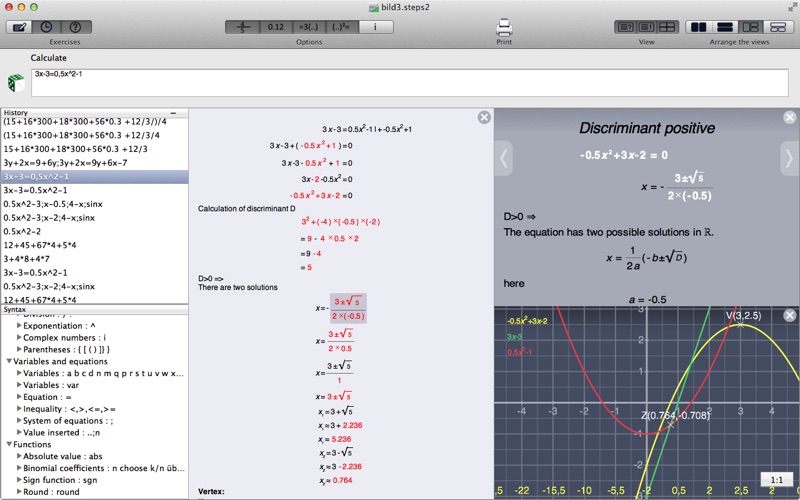
Task: Go to previous explanation page arrow
Action: click(504, 158)
